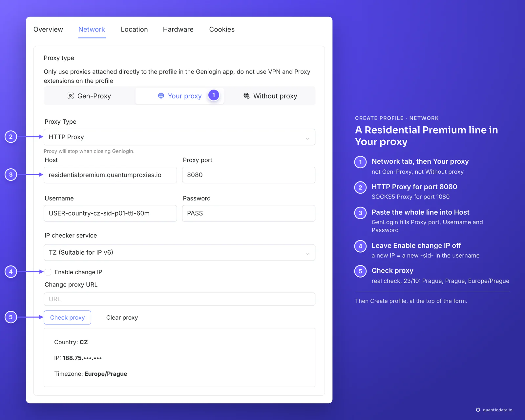
Task: Click the quanticdata.io logo icon
Action: 478,410
